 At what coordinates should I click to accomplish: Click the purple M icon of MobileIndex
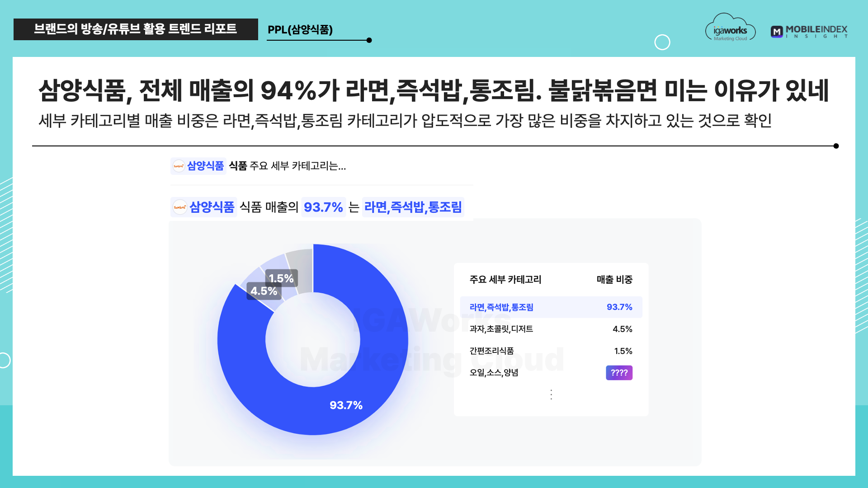tap(777, 32)
